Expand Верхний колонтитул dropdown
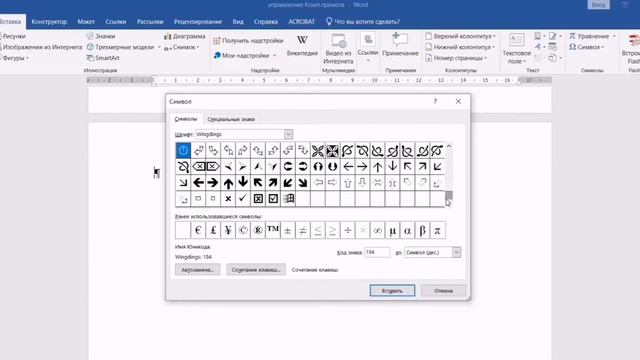The image size is (640, 360). 494,36
